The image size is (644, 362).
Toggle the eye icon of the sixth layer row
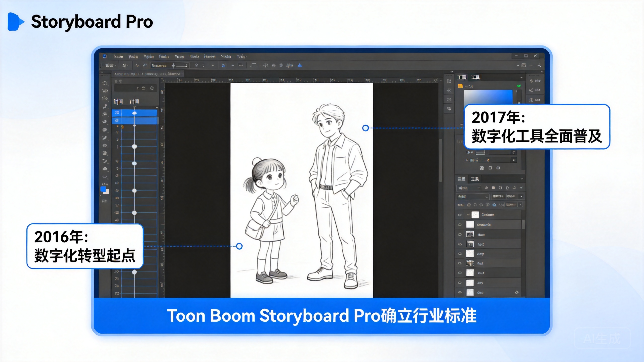(x=460, y=263)
